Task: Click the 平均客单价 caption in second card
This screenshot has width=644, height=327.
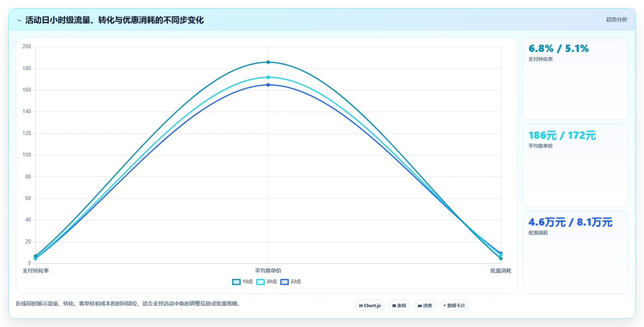Action: point(540,146)
